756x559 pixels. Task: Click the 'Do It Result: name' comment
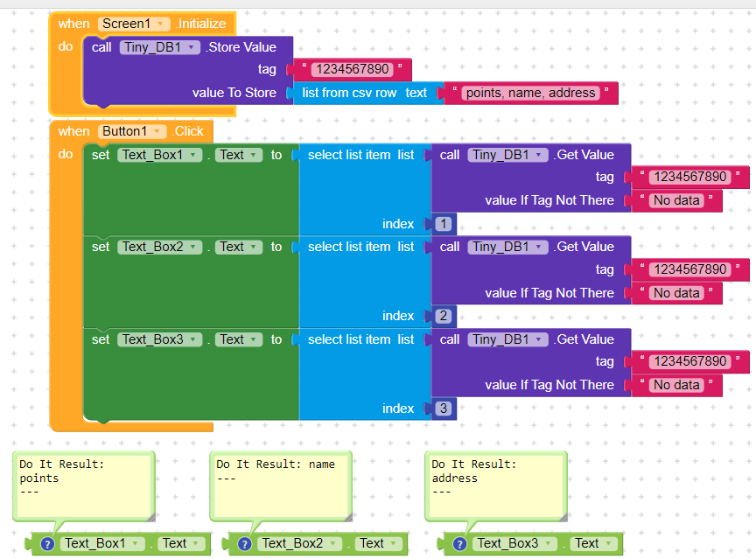pyautogui.click(x=281, y=486)
